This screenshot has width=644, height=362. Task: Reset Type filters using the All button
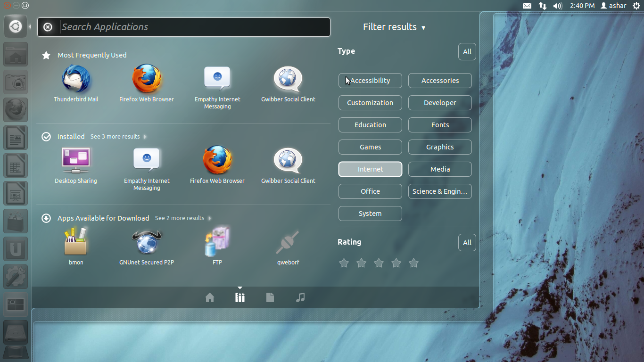click(x=467, y=51)
